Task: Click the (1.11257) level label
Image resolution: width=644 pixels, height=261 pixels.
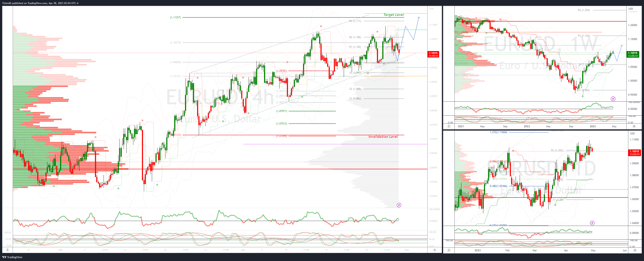Action: tap(175, 17)
